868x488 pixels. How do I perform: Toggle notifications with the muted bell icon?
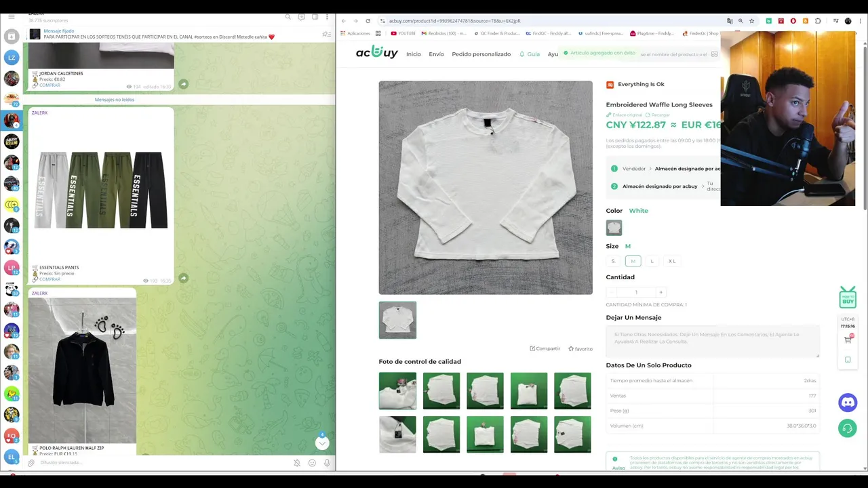(x=297, y=463)
